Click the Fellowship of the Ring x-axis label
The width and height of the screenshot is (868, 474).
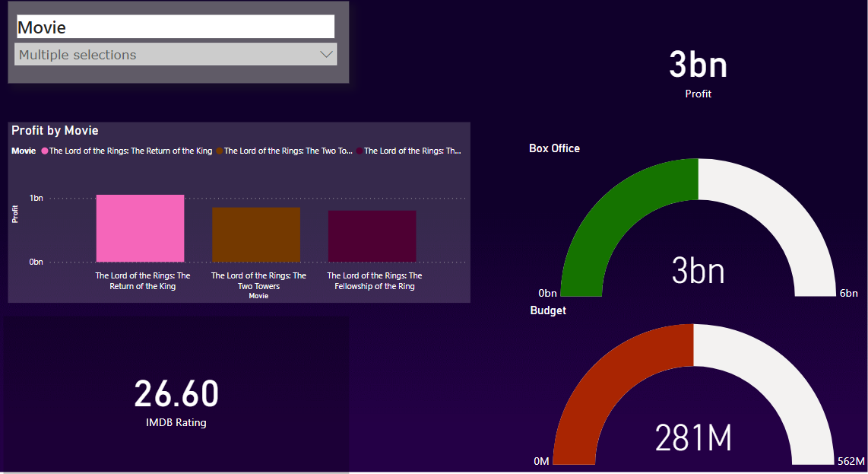coord(375,281)
